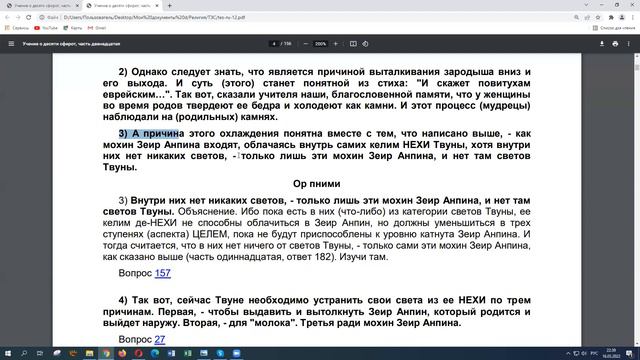Go back using browser back arrow

point(7,18)
